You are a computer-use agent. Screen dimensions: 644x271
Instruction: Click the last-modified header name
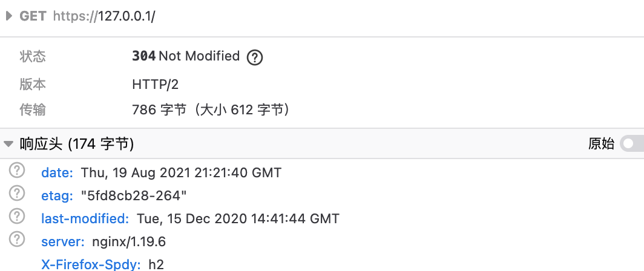(85, 218)
